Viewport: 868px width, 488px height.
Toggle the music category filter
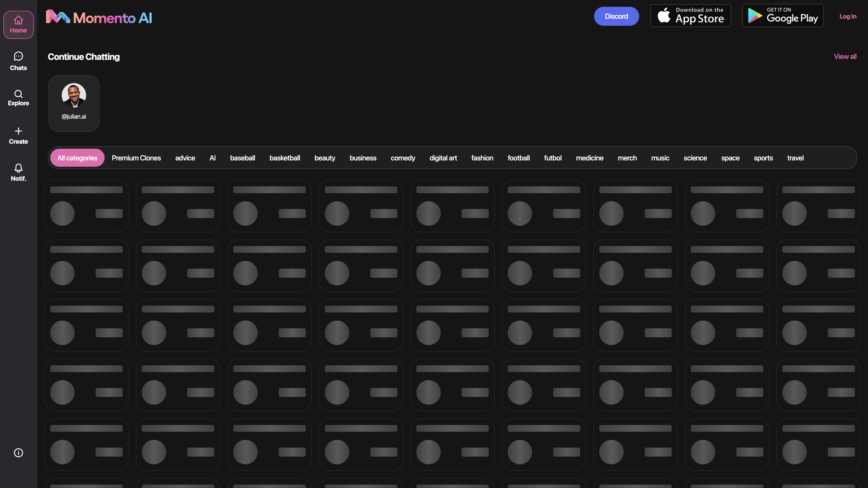pyautogui.click(x=660, y=157)
